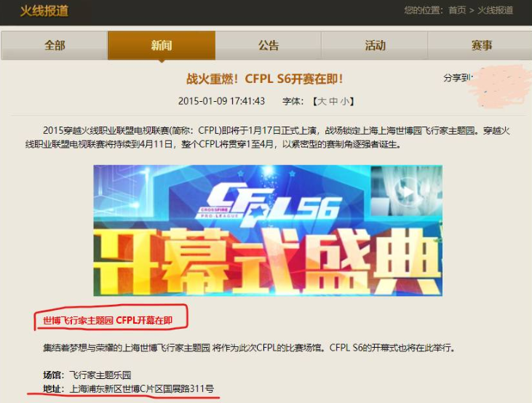Click the 火线报道 header title

[x=44, y=11]
